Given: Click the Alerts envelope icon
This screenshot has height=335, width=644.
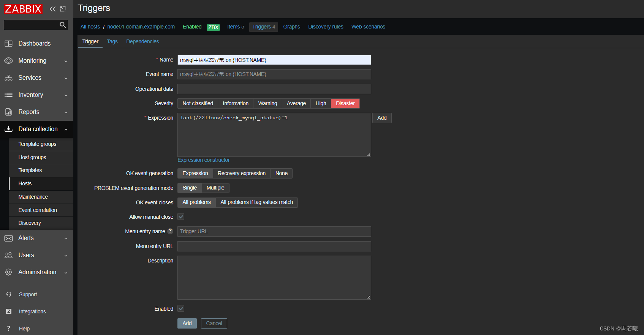Looking at the screenshot, I should click(8, 238).
